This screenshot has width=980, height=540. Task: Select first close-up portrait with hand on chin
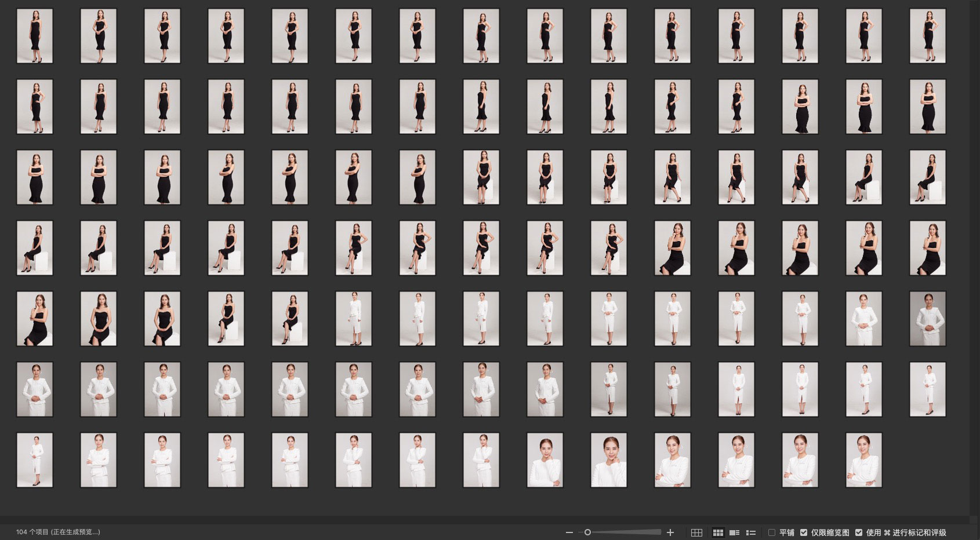point(545,460)
